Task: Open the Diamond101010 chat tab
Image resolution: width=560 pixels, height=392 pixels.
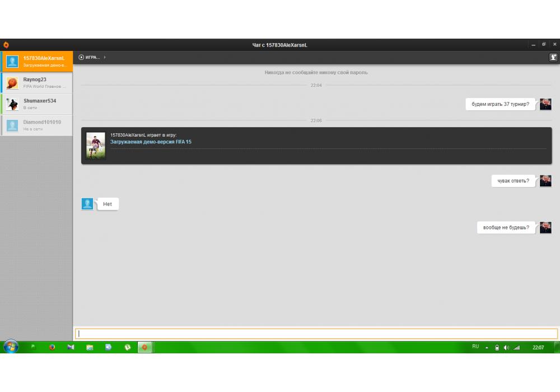Action: tap(36, 125)
